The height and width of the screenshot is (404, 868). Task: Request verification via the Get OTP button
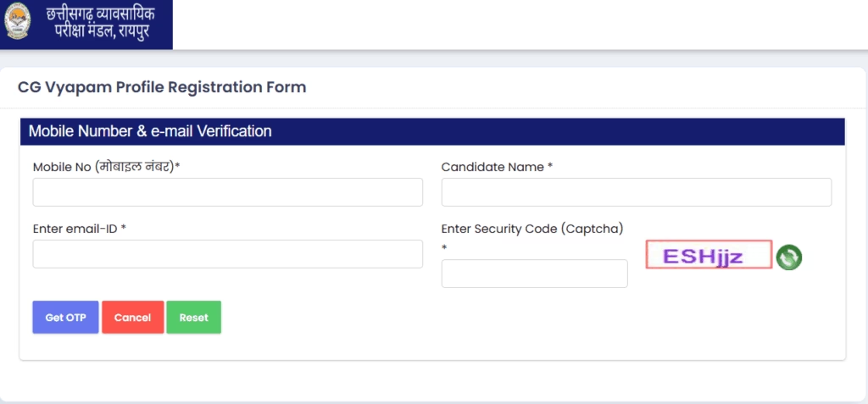65,317
